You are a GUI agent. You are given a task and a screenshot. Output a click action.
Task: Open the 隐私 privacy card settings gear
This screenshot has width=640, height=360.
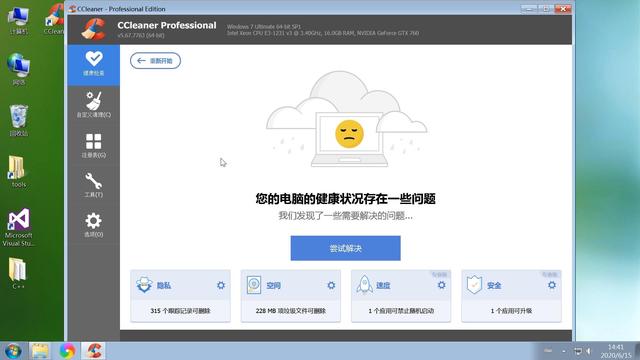[x=221, y=285]
